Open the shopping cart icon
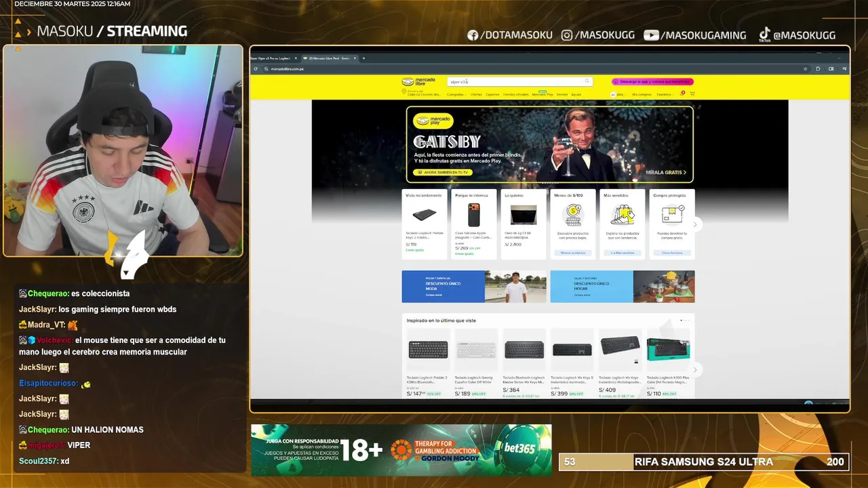This screenshot has width=868, height=488. (692, 94)
